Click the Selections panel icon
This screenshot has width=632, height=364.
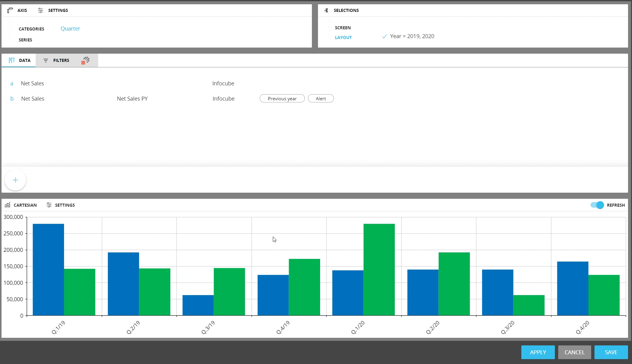pos(326,10)
